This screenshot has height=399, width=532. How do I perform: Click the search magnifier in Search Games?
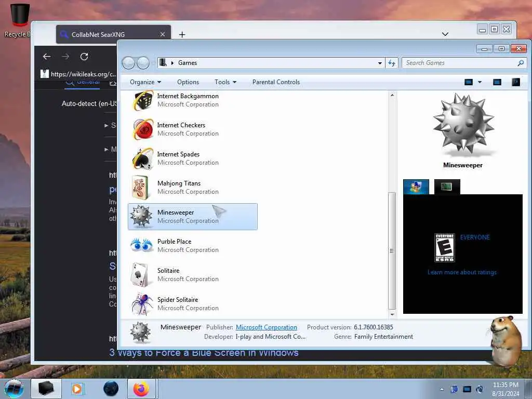point(521,63)
